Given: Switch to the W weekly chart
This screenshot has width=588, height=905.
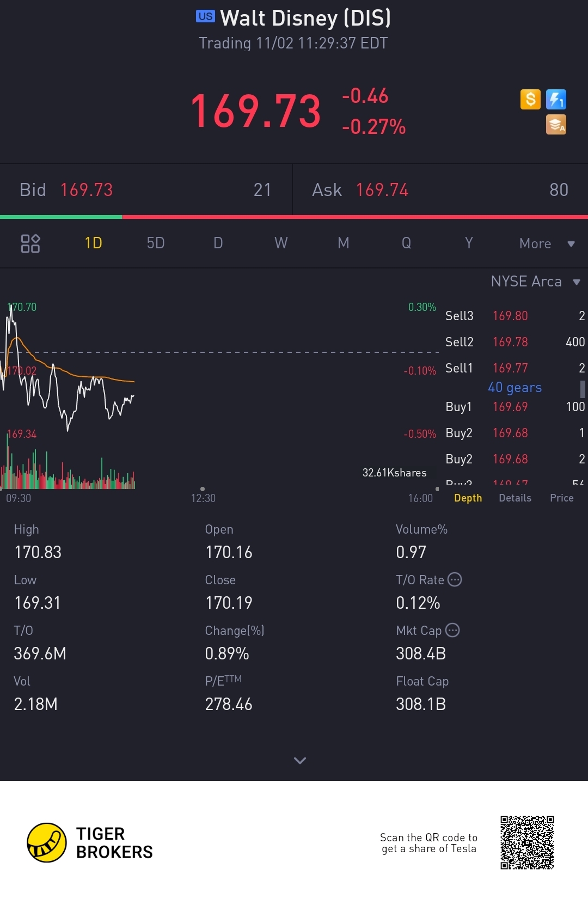Looking at the screenshot, I should (281, 243).
